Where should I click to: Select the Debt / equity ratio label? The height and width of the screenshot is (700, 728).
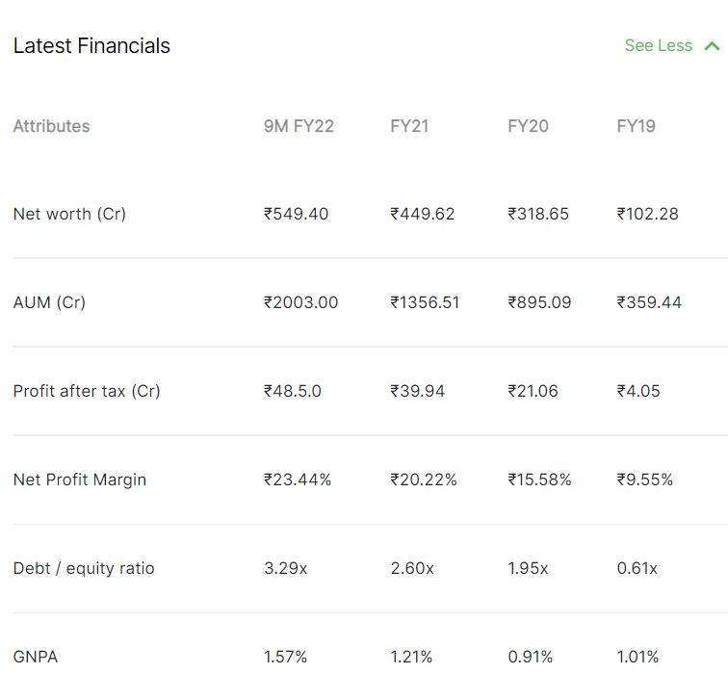click(x=84, y=568)
